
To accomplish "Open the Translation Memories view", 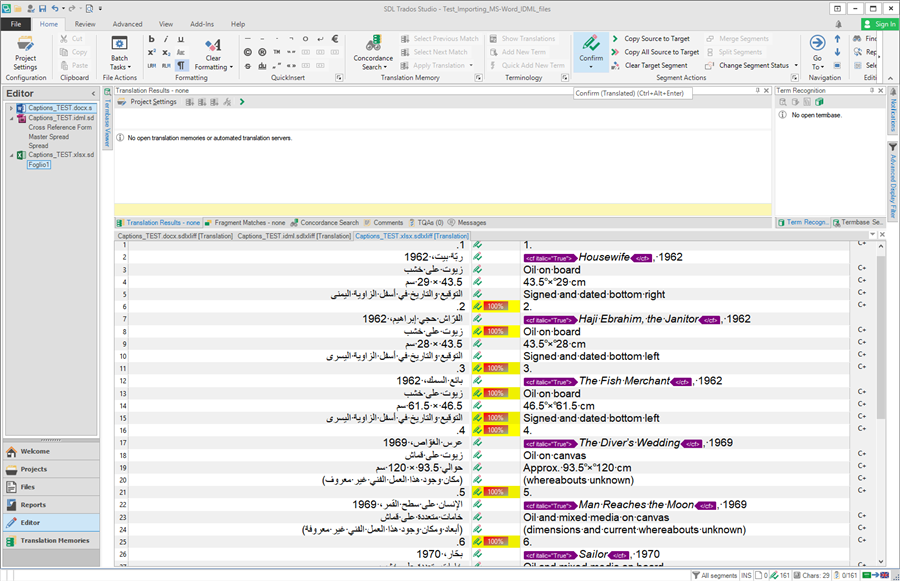I will [x=51, y=540].
